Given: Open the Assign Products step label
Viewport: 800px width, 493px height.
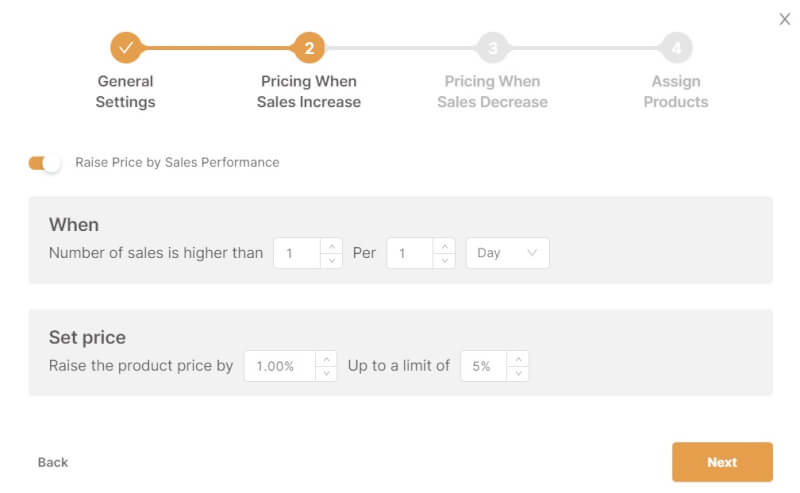Looking at the screenshot, I should pyautogui.click(x=676, y=92).
